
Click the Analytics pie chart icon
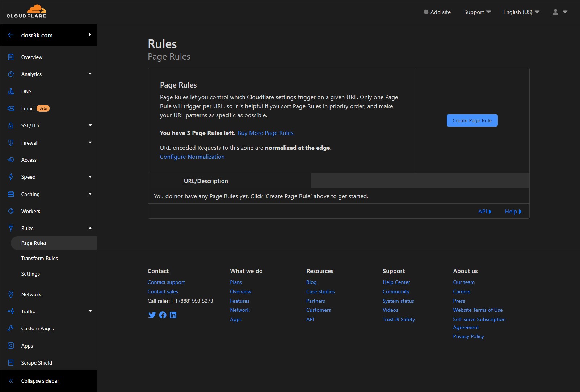coord(11,74)
